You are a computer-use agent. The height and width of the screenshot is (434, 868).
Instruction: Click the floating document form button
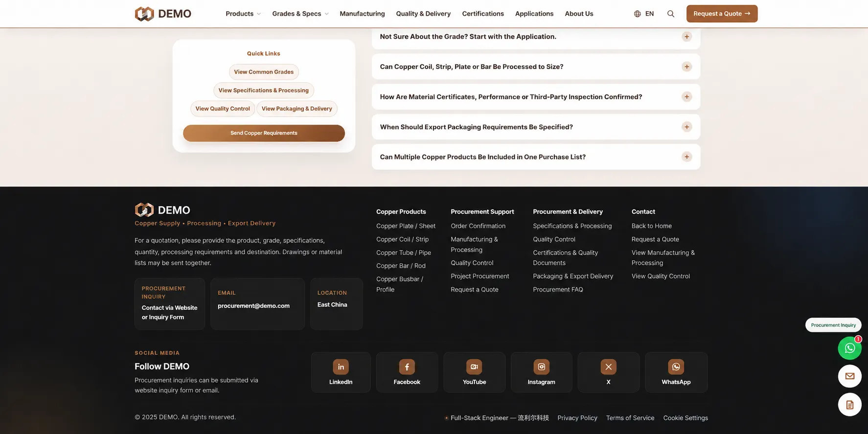850,405
